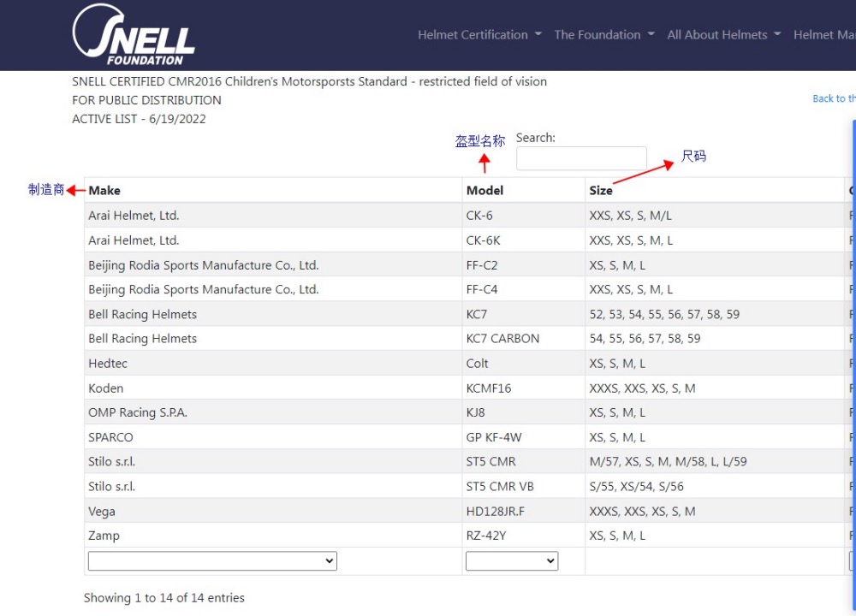Open the Helmet Certification menu
The image size is (856, 616).
480,35
